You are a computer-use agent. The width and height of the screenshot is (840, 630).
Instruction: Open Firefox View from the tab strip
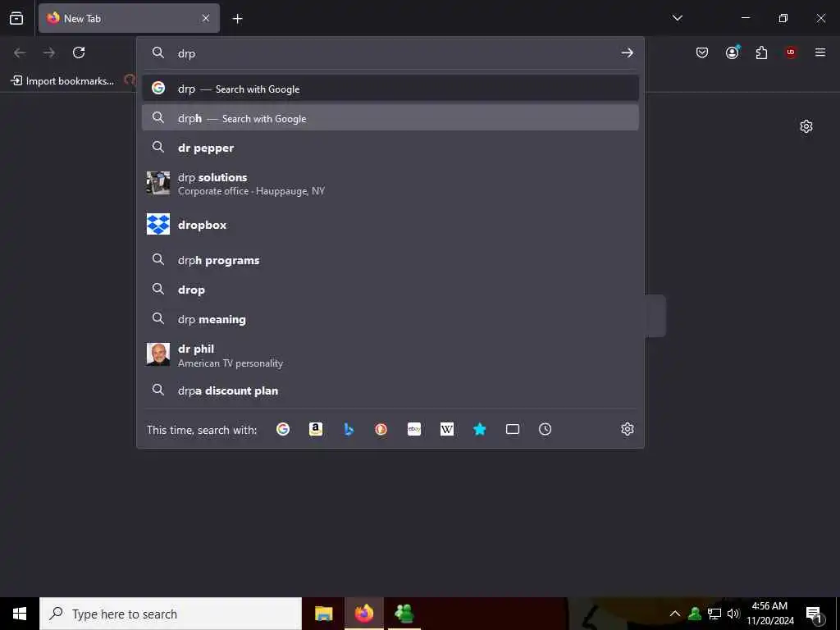(x=16, y=18)
